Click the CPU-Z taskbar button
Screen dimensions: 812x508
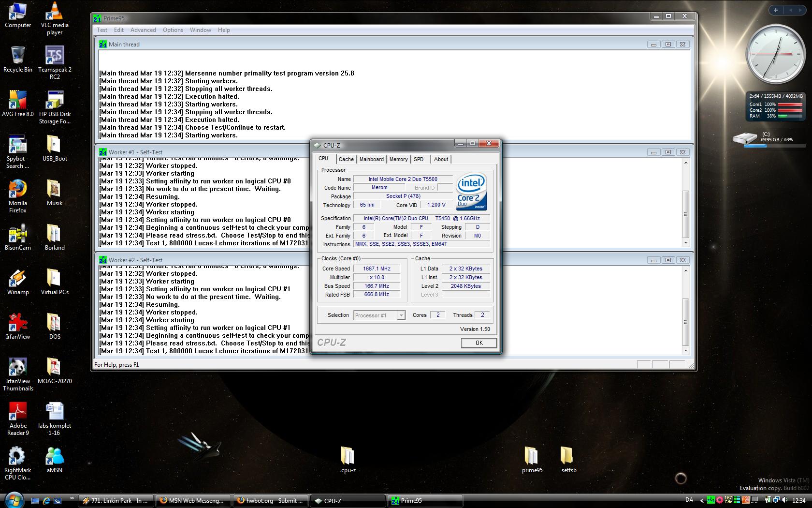click(x=348, y=501)
